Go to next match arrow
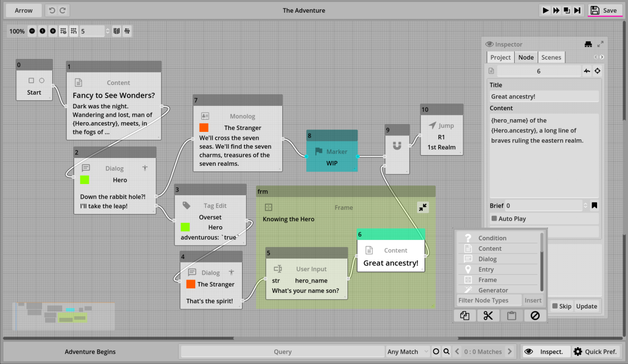The image size is (628, 364). point(510,352)
